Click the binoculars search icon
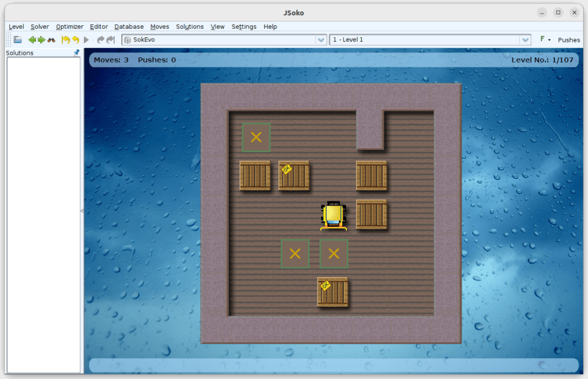588x379 pixels. 52,39
